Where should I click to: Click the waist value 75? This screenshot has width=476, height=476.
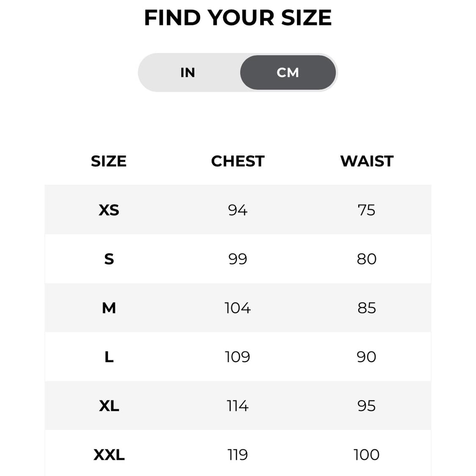pyautogui.click(x=366, y=210)
